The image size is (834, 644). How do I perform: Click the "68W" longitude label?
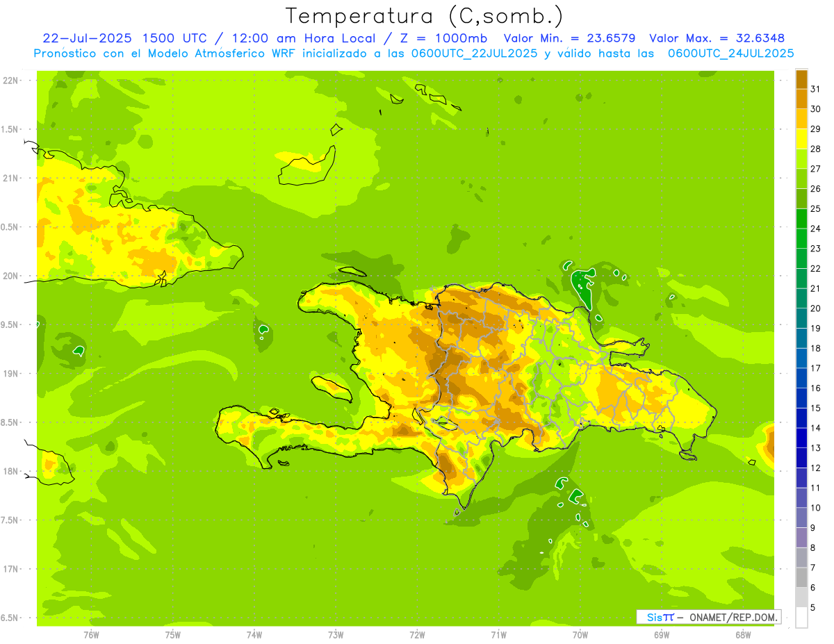743,634
